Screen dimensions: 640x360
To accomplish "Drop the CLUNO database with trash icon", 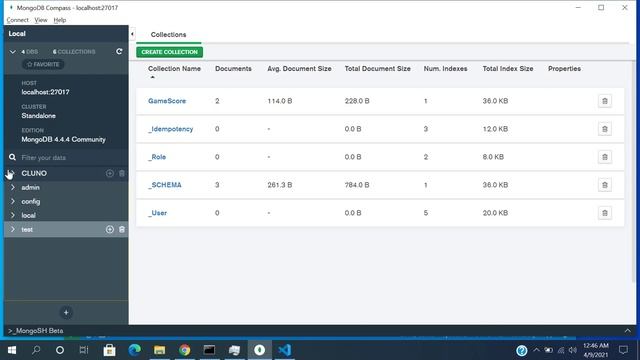I will 122,173.
